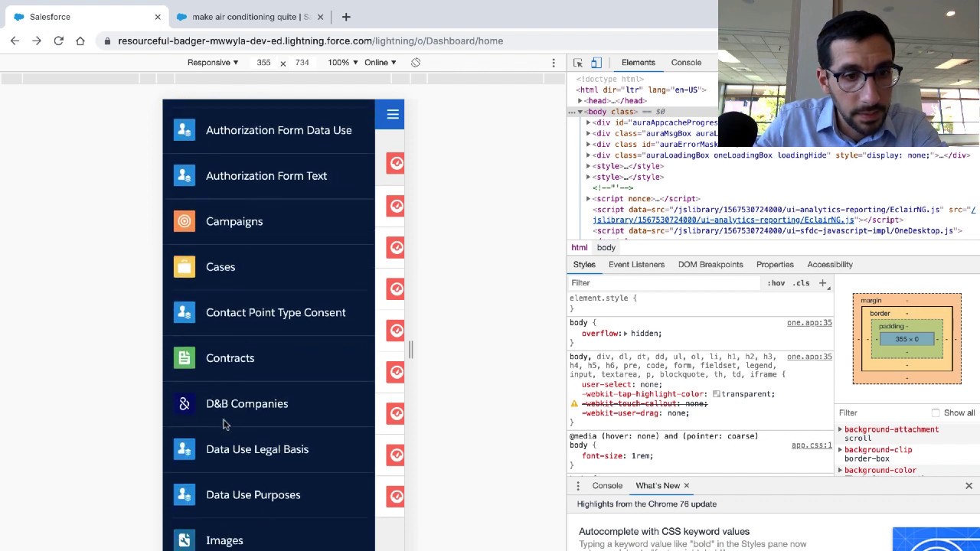This screenshot has height=551, width=980.
Task: Toggle the :hov element state panel
Action: (776, 283)
